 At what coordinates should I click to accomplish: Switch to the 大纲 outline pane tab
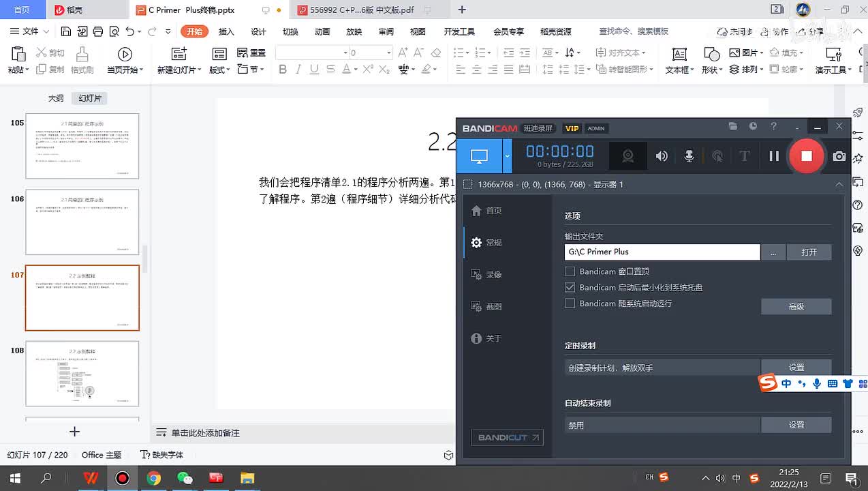click(56, 98)
